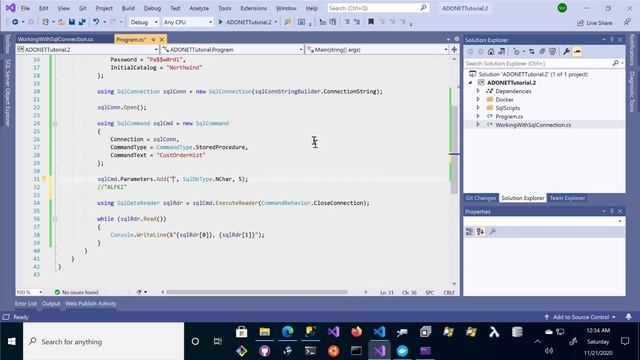The width and height of the screenshot is (640, 360).
Task: Click the lightbulb quick action on line 31
Action: [44, 179]
